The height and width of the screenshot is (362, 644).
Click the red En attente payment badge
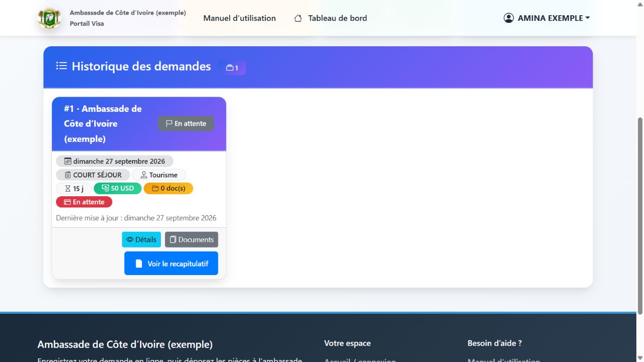pos(84,202)
